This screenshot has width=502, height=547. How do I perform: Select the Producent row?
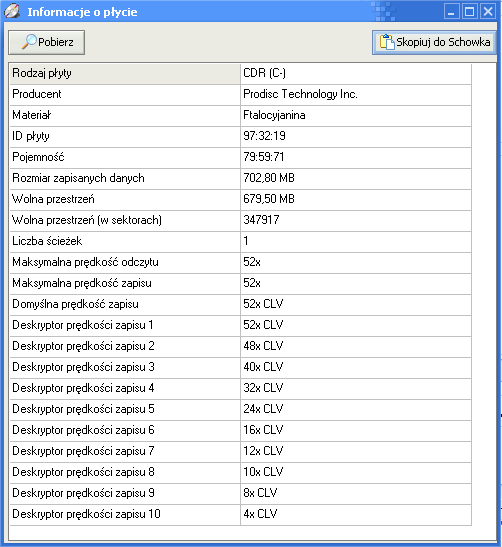[240, 95]
